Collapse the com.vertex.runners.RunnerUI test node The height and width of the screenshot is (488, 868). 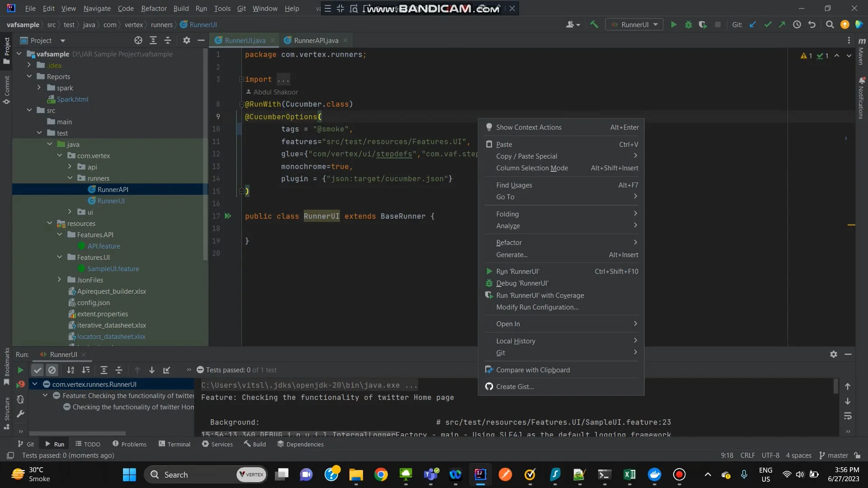coord(35,384)
